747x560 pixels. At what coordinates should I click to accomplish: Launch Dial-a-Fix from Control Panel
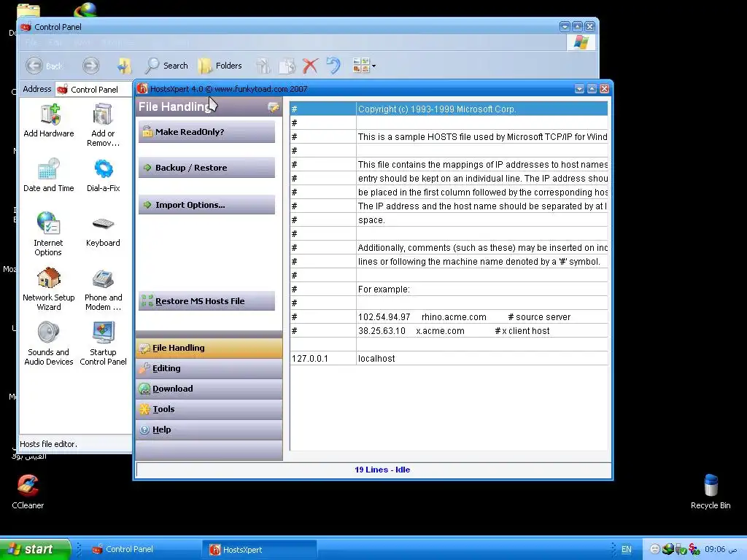pos(103,175)
